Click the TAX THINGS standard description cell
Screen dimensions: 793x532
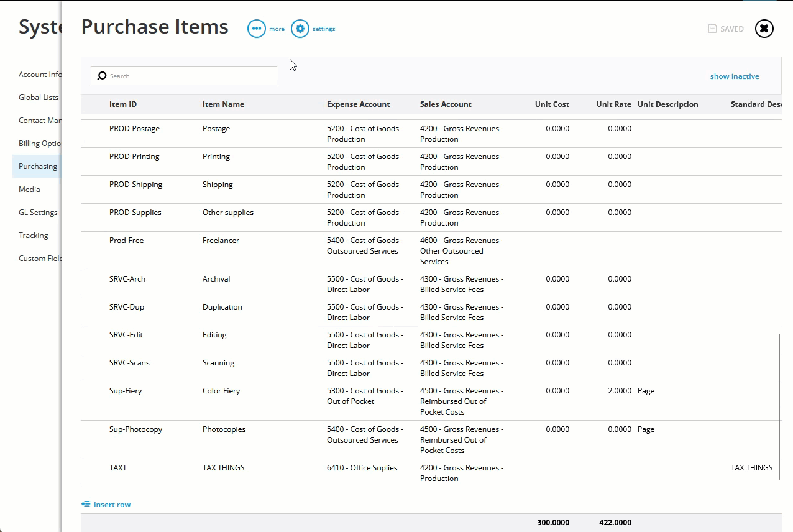pos(752,468)
